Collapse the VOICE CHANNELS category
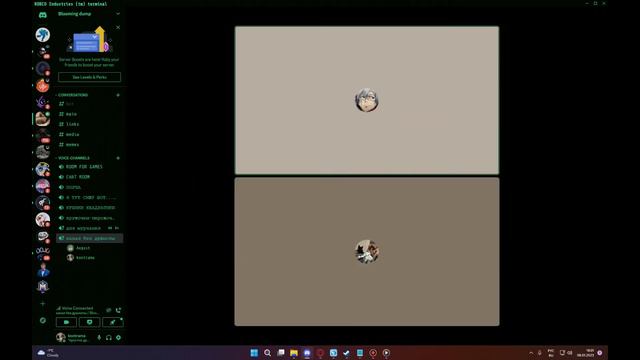This screenshot has width=640, height=360. point(73,158)
